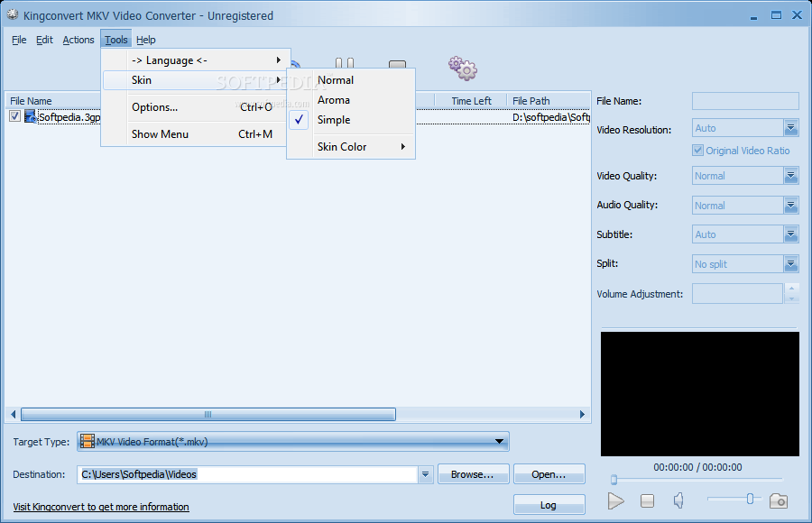Visit Kingconvert to get more information link
This screenshot has height=523, width=812.
click(x=101, y=507)
